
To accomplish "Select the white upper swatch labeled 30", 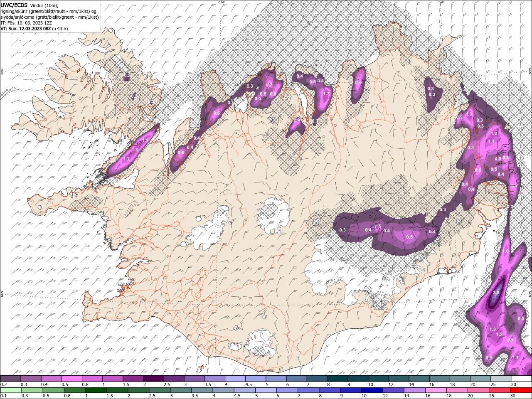I will (x=520, y=379).
